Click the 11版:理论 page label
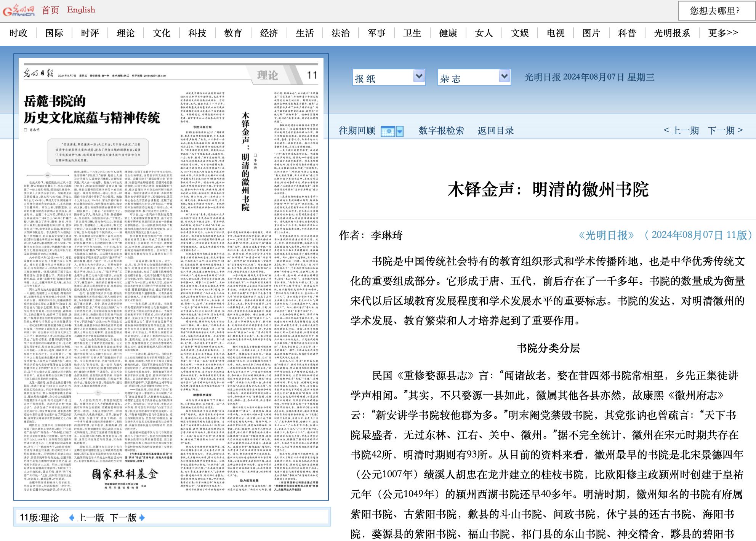Viewport: 756px width, 541px height. (39, 517)
